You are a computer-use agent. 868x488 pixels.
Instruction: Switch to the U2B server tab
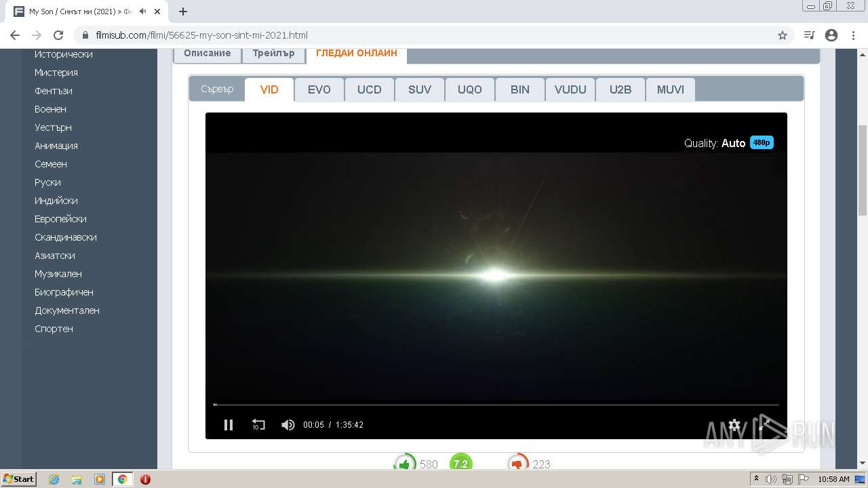point(620,89)
